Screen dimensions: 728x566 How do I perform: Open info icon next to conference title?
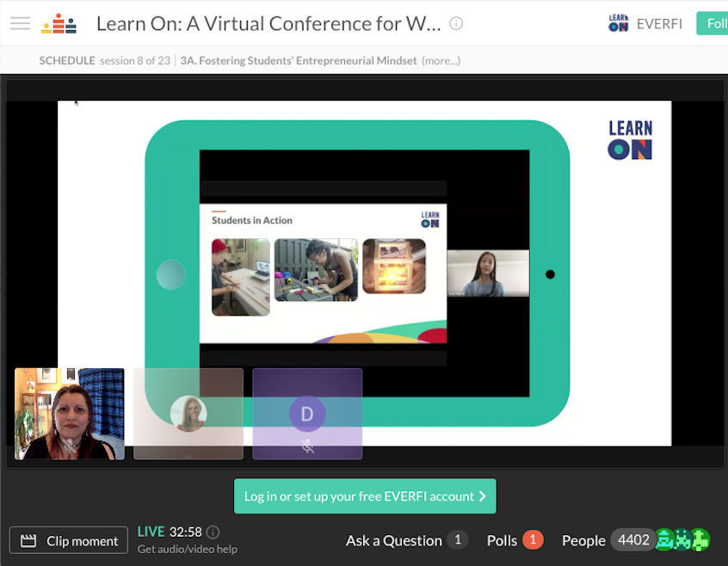[x=456, y=23]
